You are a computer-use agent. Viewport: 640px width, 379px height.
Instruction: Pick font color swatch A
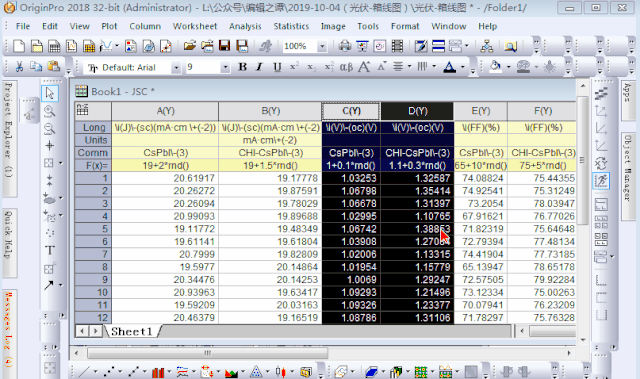pos(449,67)
